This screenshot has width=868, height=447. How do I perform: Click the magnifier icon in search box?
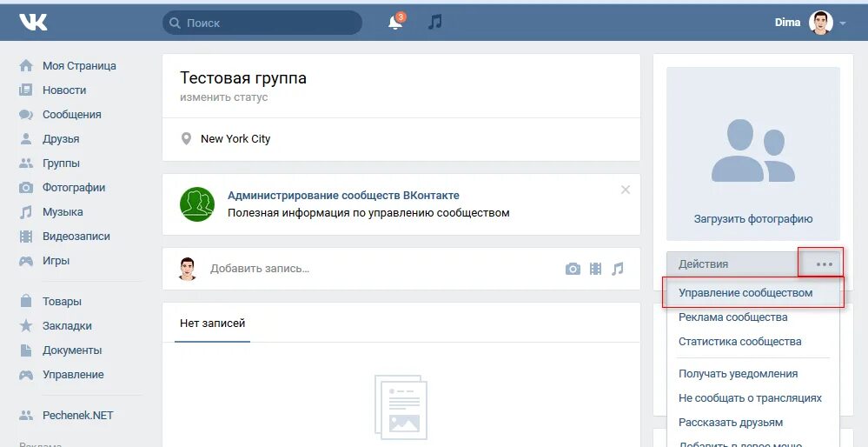(175, 23)
